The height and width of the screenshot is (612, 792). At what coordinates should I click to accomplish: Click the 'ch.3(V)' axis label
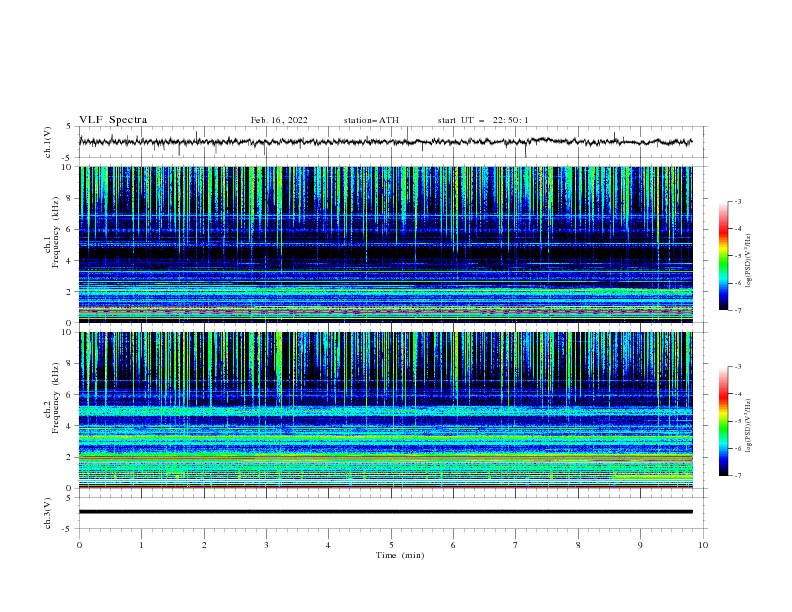tap(48, 513)
